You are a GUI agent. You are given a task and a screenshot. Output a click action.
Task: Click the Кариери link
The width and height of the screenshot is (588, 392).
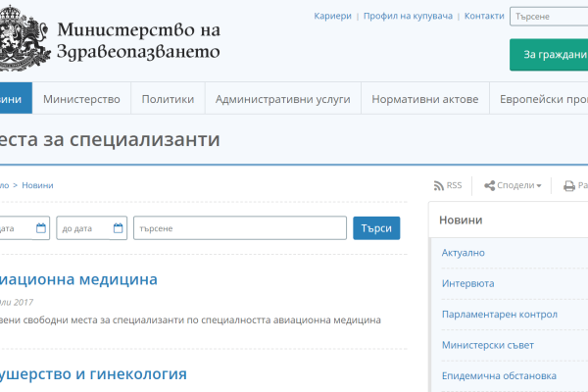click(x=332, y=16)
